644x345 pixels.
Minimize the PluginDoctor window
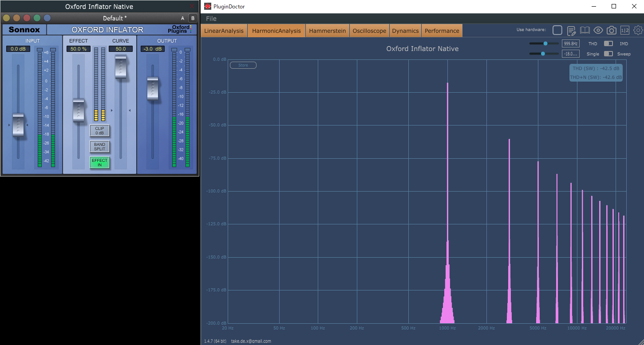593,6
